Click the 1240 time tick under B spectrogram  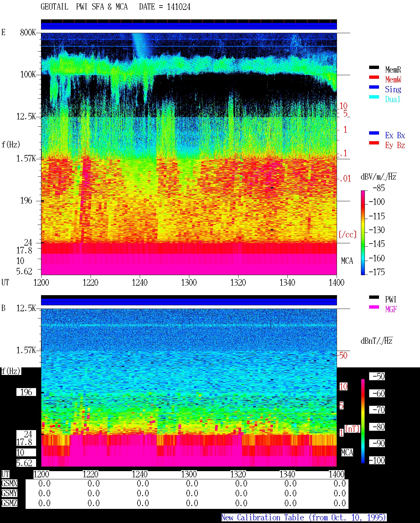(x=139, y=474)
